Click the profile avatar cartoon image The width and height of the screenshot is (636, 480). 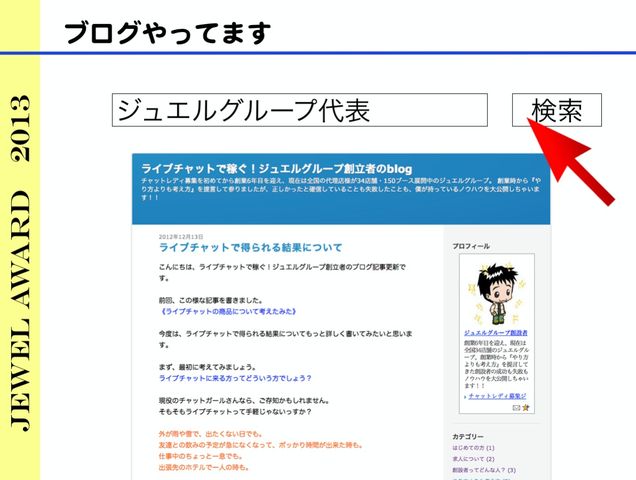pyautogui.click(x=497, y=294)
